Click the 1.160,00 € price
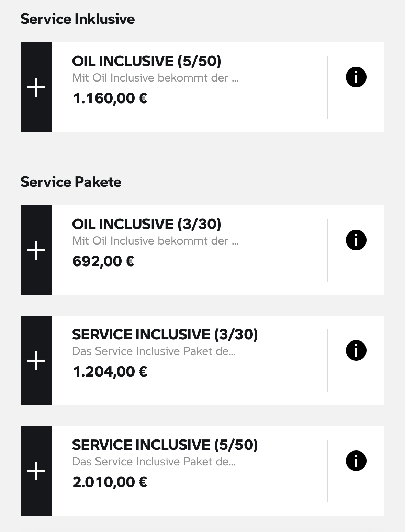 pyautogui.click(x=110, y=98)
